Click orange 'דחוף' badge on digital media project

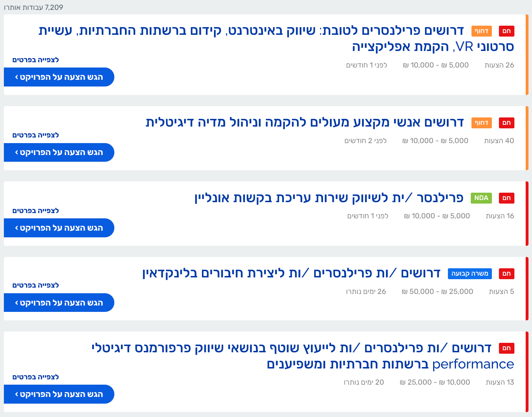click(481, 123)
